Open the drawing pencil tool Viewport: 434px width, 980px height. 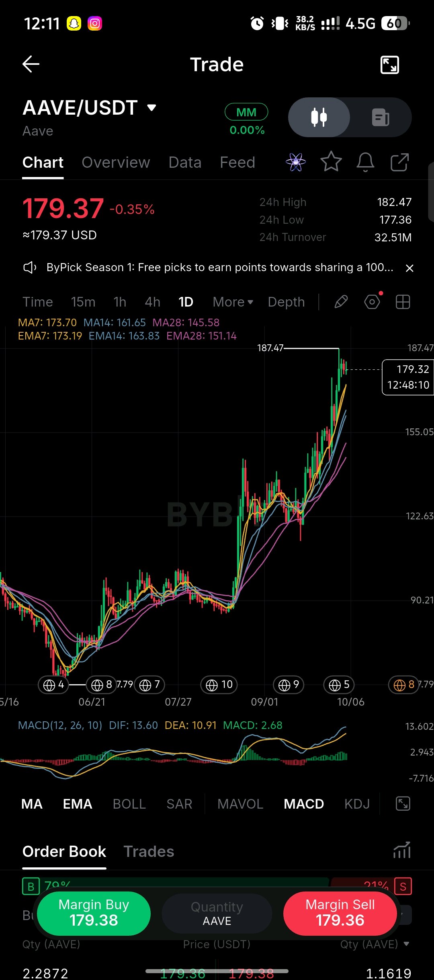coord(341,302)
